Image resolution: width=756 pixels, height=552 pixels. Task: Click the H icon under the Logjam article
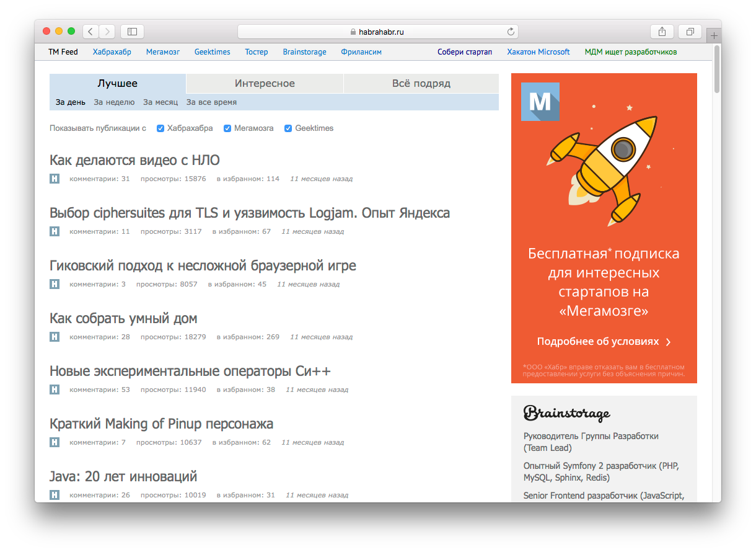tap(55, 231)
